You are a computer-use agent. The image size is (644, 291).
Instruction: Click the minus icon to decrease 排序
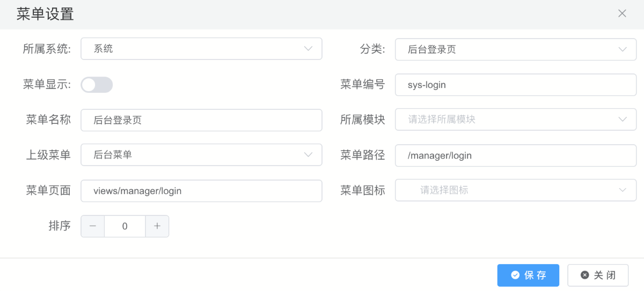93,226
